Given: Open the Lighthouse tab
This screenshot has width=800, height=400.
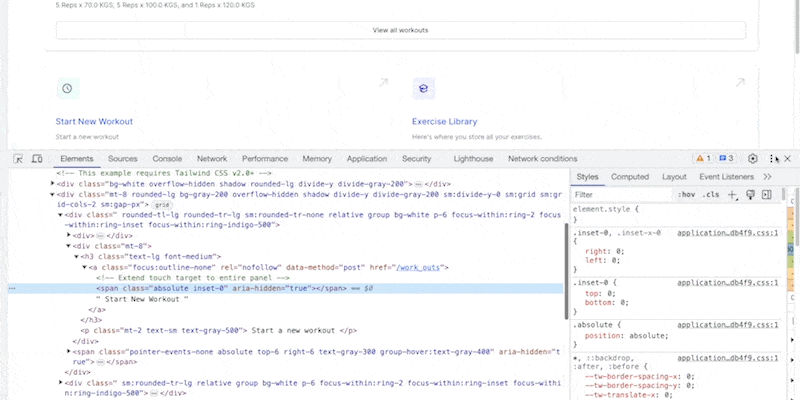Looking at the screenshot, I should tap(473, 159).
